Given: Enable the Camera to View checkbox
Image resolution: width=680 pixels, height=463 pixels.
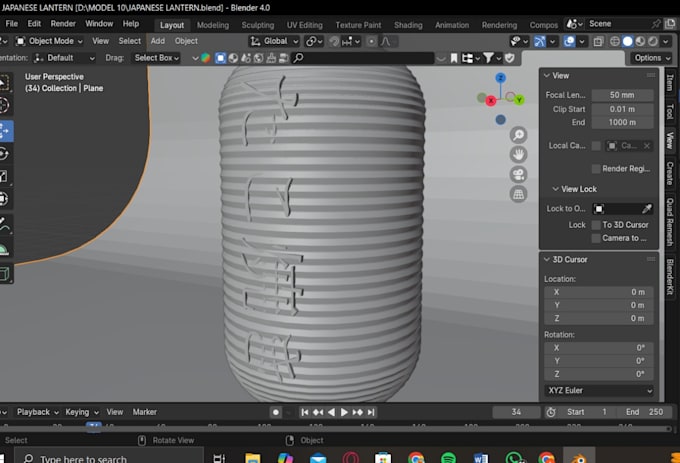Looking at the screenshot, I should tap(596, 238).
